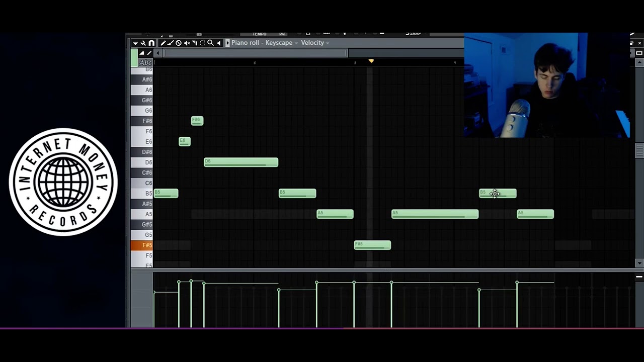Screen dimensions: 644x362
Task: Select the Delete tool
Action: 179,43
